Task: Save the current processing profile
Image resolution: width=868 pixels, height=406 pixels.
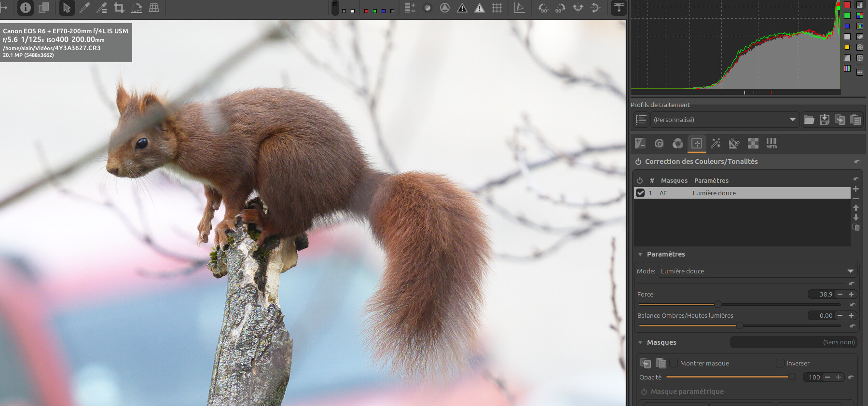Action: click(x=825, y=120)
